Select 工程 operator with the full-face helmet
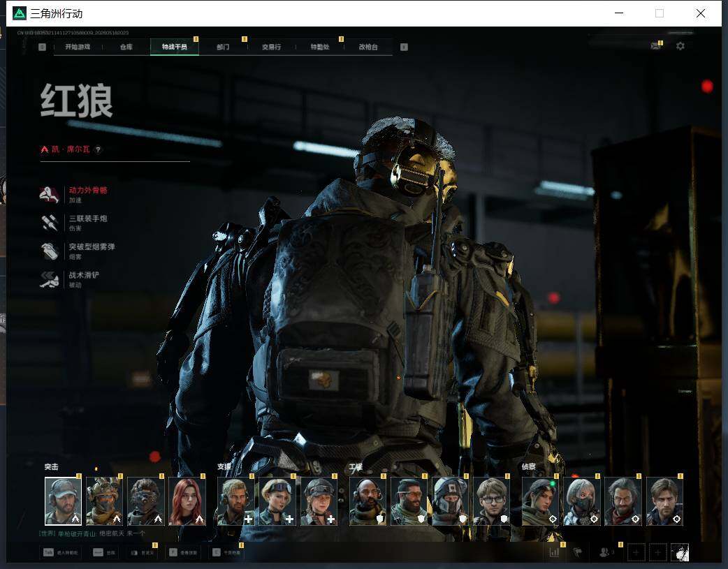The width and height of the screenshot is (728, 569). pos(451,501)
